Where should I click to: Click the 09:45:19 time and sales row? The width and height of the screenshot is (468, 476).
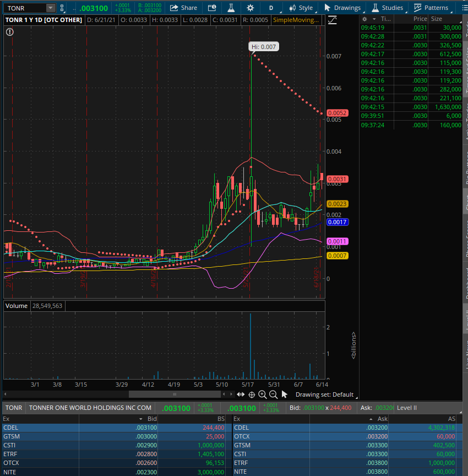pyautogui.click(x=411, y=28)
